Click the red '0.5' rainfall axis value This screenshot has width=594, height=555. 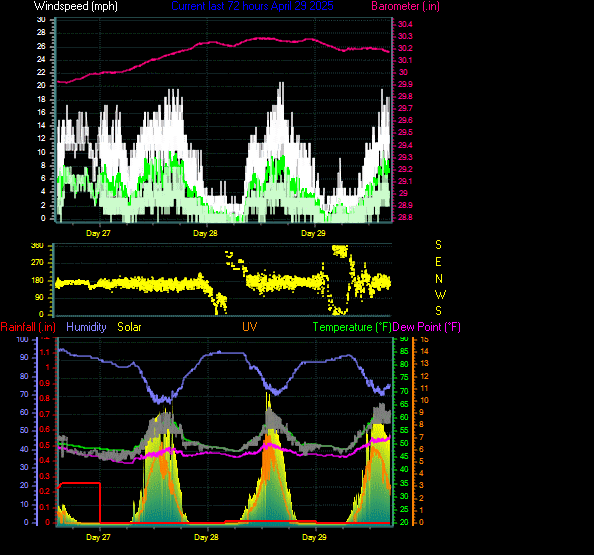[45, 445]
